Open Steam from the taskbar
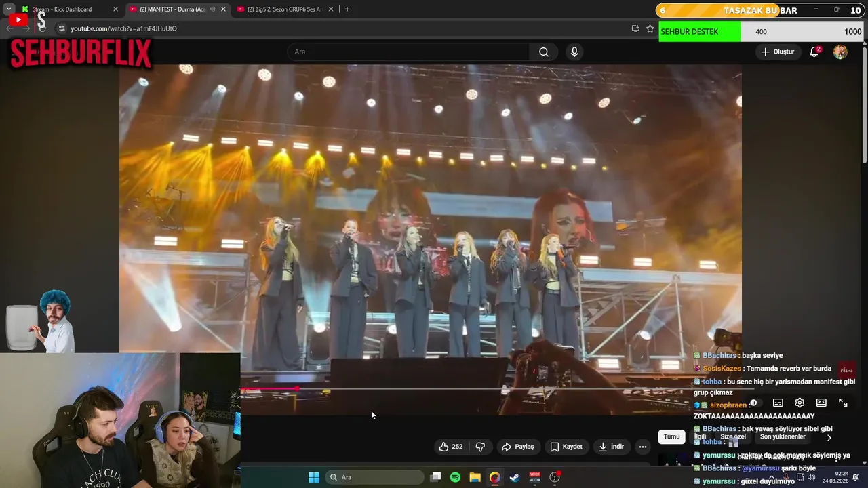This screenshot has width=868, height=488. (x=515, y=477)
